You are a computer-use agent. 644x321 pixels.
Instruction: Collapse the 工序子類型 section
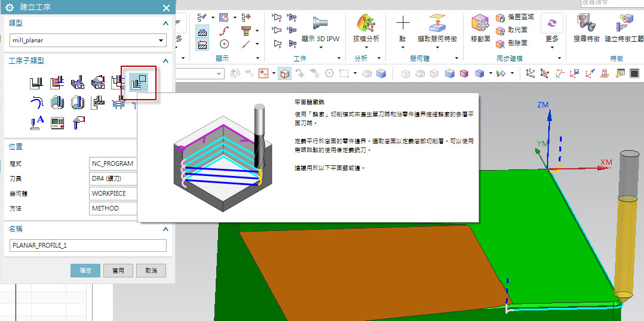coord(166,60)
